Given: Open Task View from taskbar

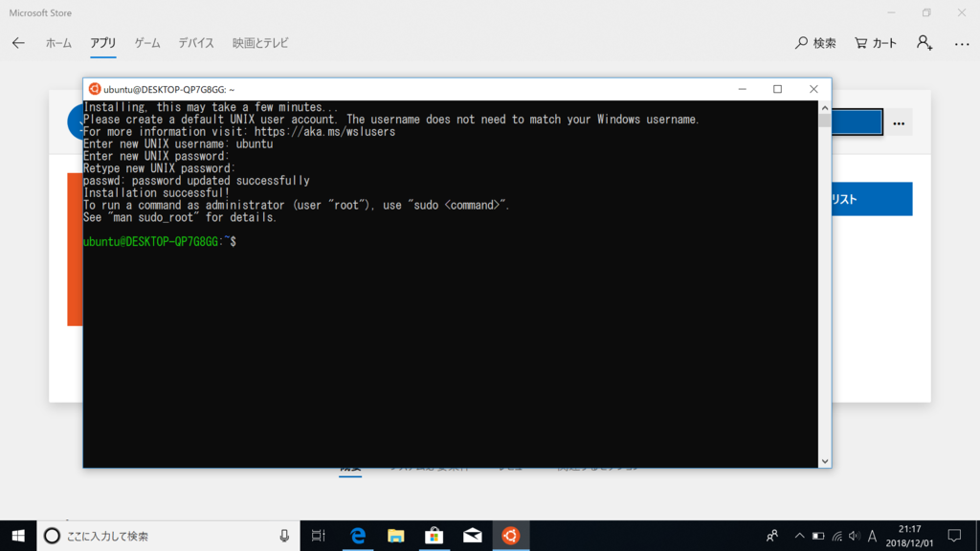Looking at the screenshot, I should pyautogui.click(x=319, y=536).
